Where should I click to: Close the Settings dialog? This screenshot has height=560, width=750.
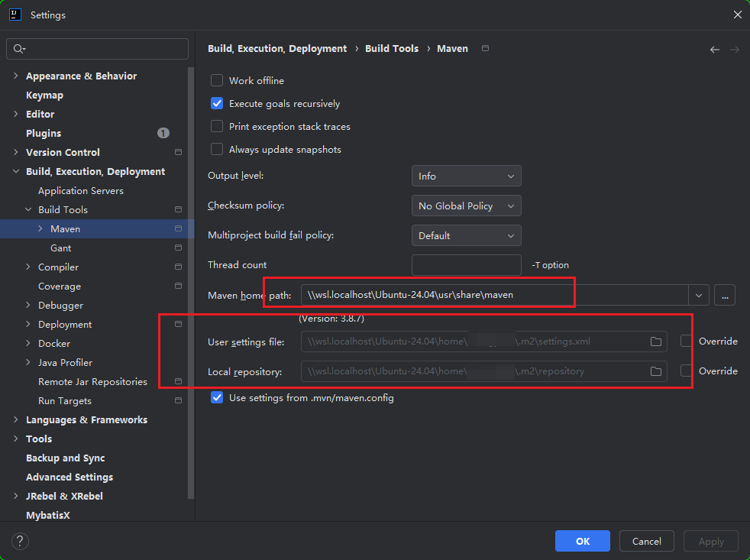coord(738,15)
